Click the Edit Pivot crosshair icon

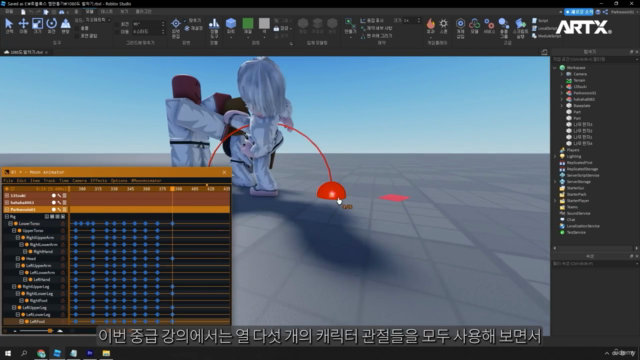176,24
